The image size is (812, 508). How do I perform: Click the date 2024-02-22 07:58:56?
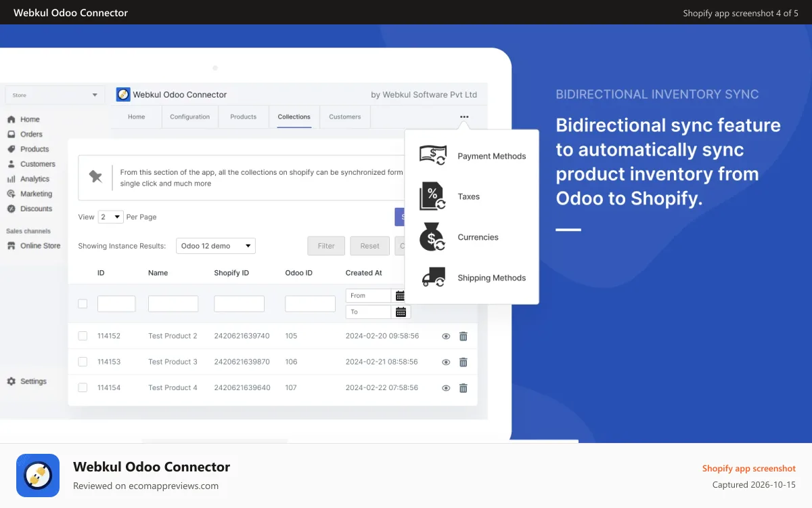[382, 387]
